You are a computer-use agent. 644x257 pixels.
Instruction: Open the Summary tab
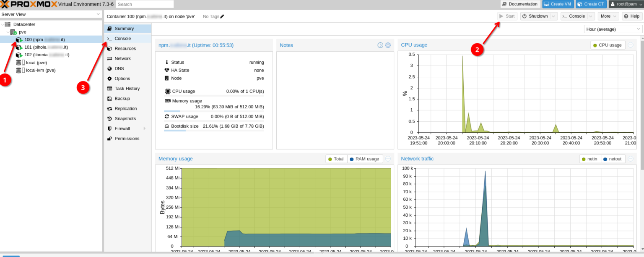(x=127, y=29)
